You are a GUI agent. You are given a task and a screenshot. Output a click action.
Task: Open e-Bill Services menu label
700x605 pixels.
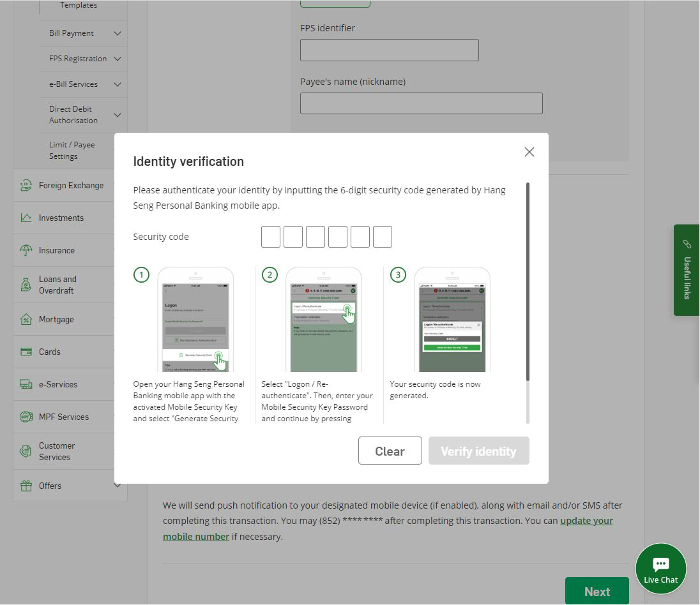[73, 84]
